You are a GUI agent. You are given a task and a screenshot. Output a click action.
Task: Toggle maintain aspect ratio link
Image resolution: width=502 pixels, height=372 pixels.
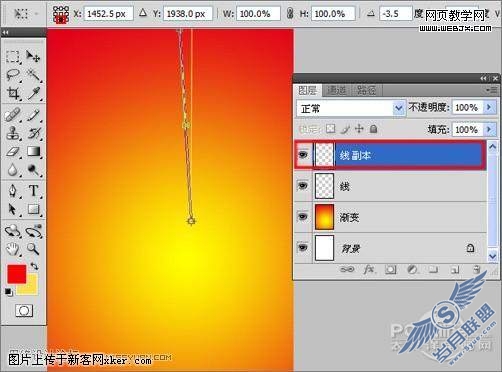290,14
